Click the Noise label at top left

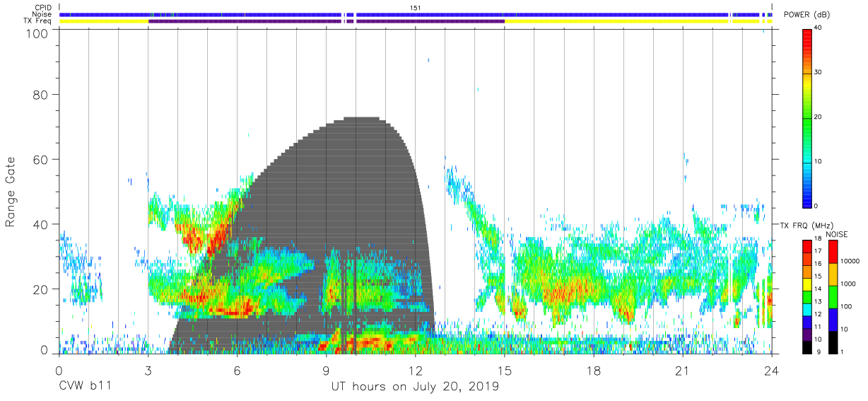point(42,14)
